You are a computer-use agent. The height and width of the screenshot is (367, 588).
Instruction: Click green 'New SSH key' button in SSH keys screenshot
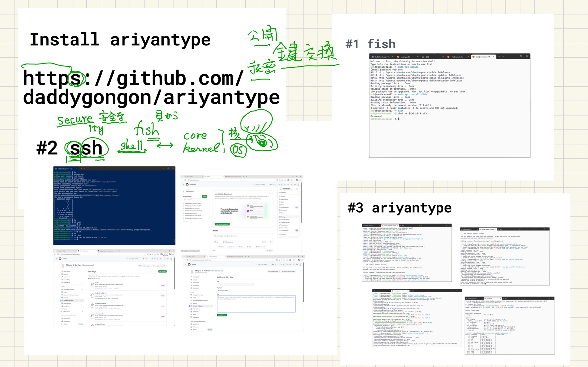pyautogui.click(x=162, y=271)
